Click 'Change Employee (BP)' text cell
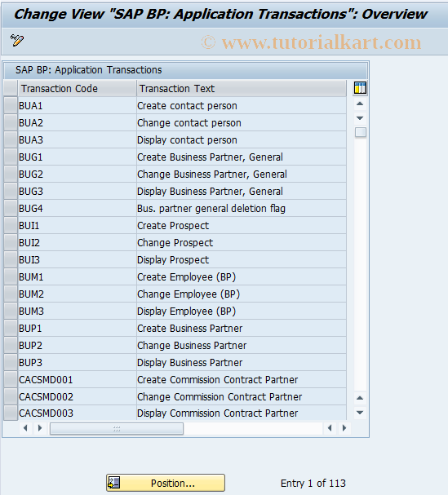Screen dimensions: 448x495 point(242,294)
